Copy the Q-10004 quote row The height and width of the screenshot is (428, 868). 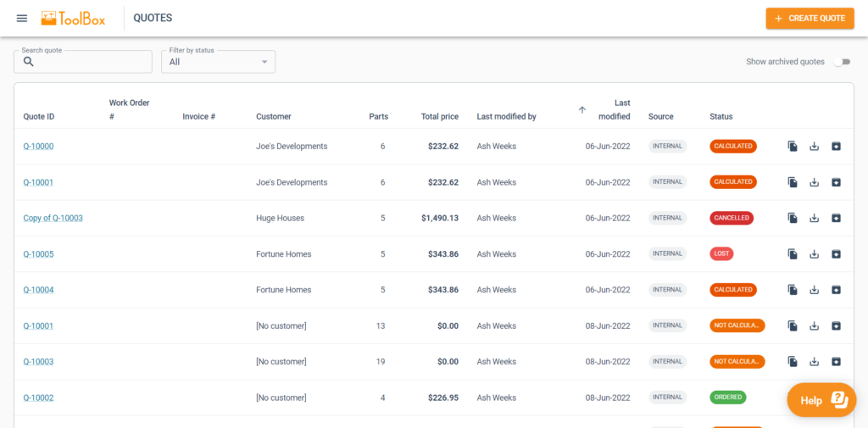[793, 290]
